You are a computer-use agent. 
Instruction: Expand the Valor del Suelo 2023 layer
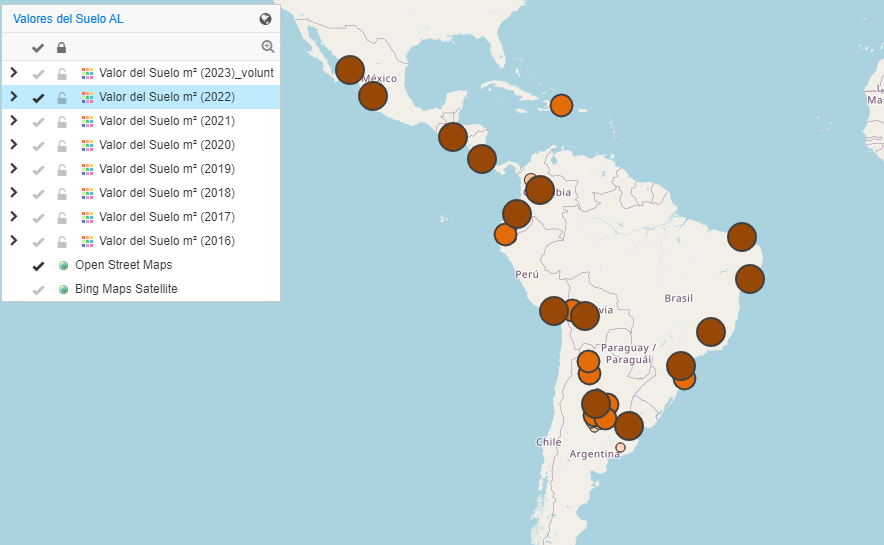(x=14, y=73)
